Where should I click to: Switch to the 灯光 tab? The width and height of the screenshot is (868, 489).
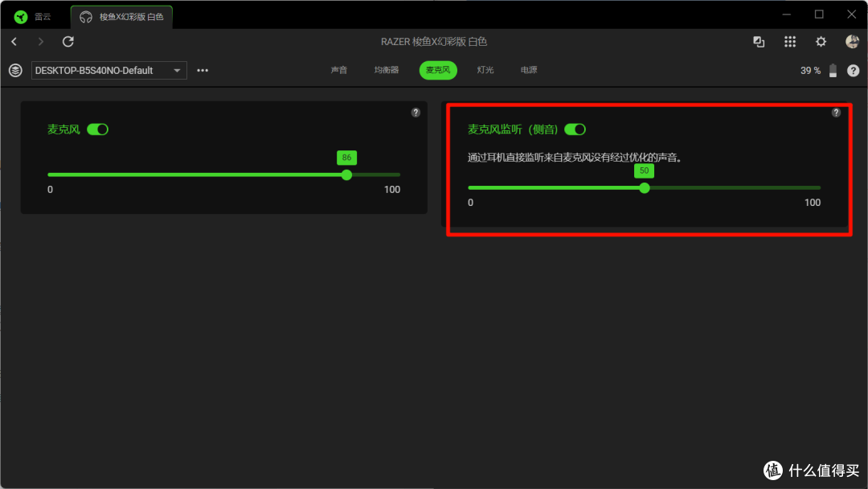click(x=485, y=70)
